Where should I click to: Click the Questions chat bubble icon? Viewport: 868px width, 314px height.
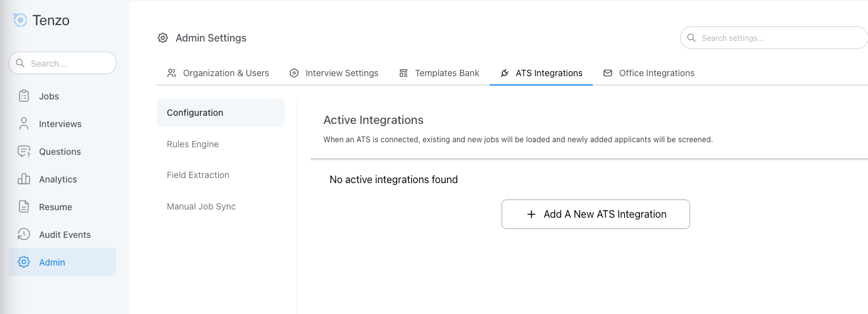pyautogui.click(x=24, y=152)
